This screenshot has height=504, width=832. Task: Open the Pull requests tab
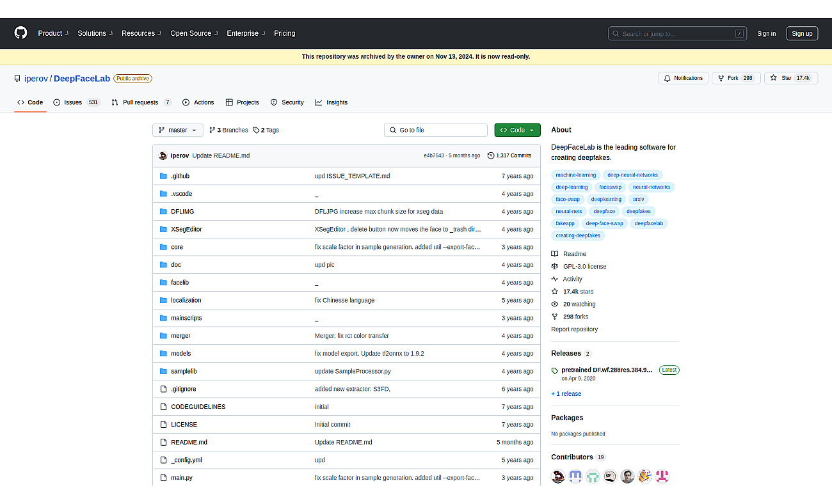click(x=141, y=102)
